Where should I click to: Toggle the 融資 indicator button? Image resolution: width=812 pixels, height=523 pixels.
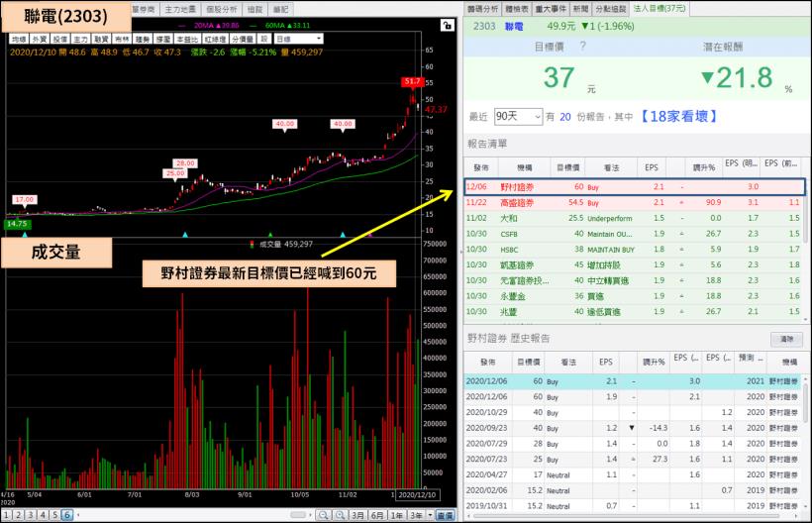coord(101,40)
